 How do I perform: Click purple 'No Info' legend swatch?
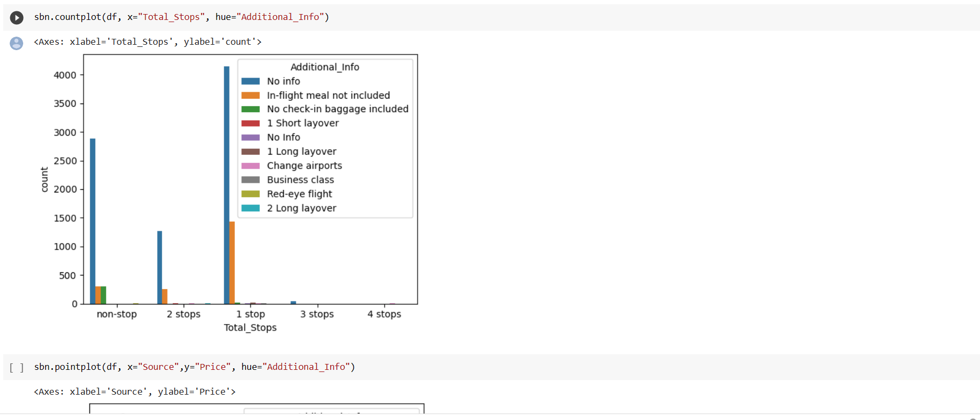coord(251,137)
